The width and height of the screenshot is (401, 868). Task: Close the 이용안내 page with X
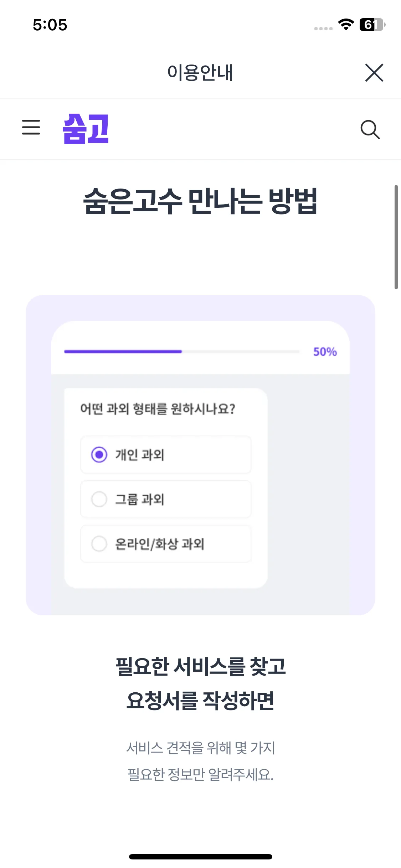(x=374, y=73)
